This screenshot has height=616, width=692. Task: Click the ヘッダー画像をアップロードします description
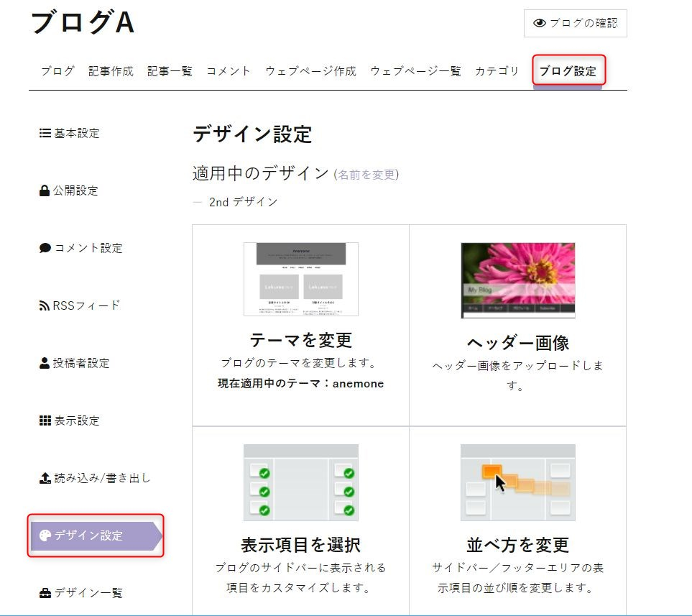click(x=517, y=375)
